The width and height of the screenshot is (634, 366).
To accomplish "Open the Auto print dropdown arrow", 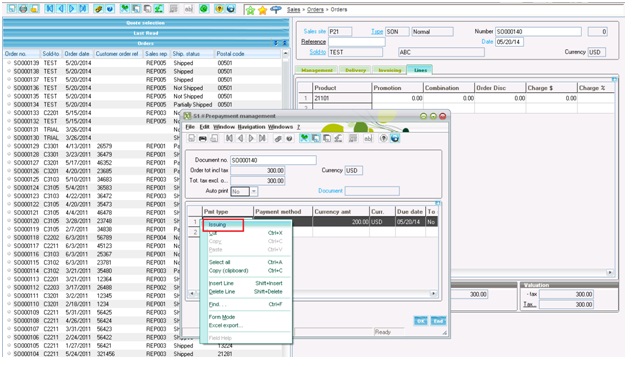I will [x=254, y=191].
